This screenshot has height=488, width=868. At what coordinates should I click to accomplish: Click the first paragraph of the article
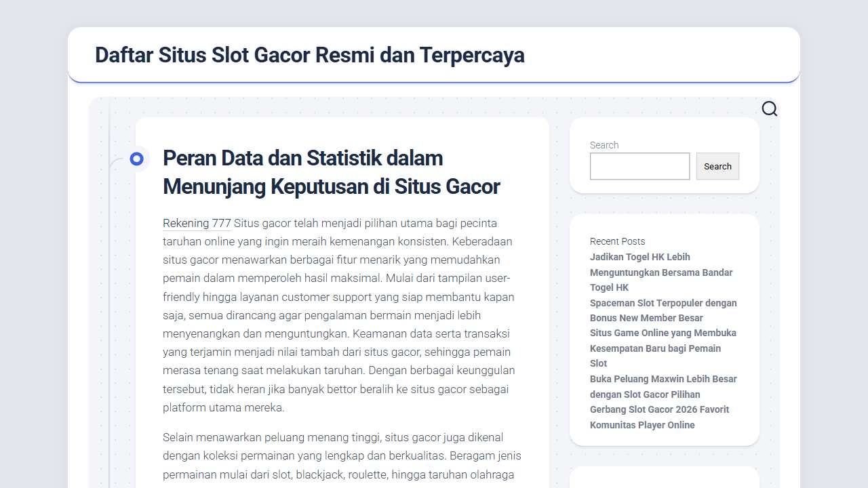[x=338, y=315]
